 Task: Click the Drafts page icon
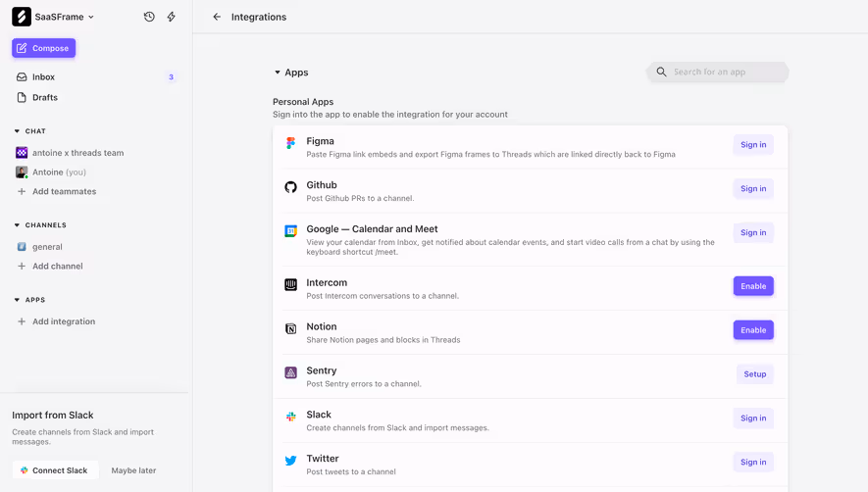click(x=22, y=97)
